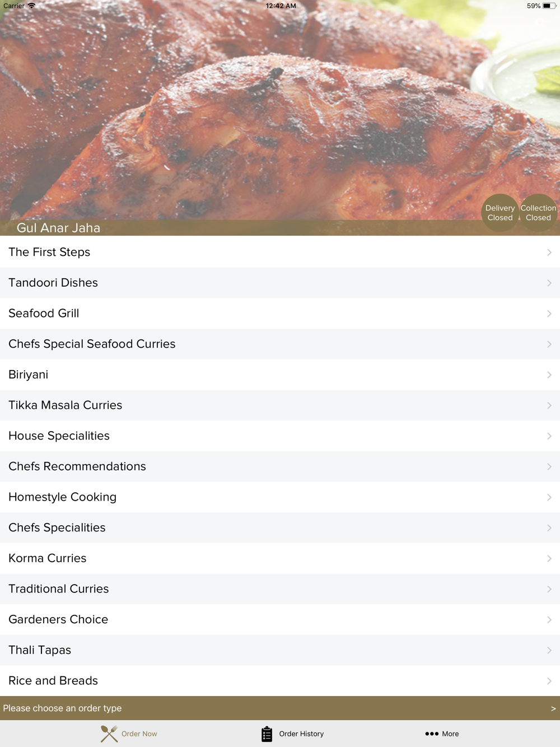The height and width of the screenshot is (747, 560).
Task: Expand the Tandoori Dishes chevron
Action: tap(549, 283)
